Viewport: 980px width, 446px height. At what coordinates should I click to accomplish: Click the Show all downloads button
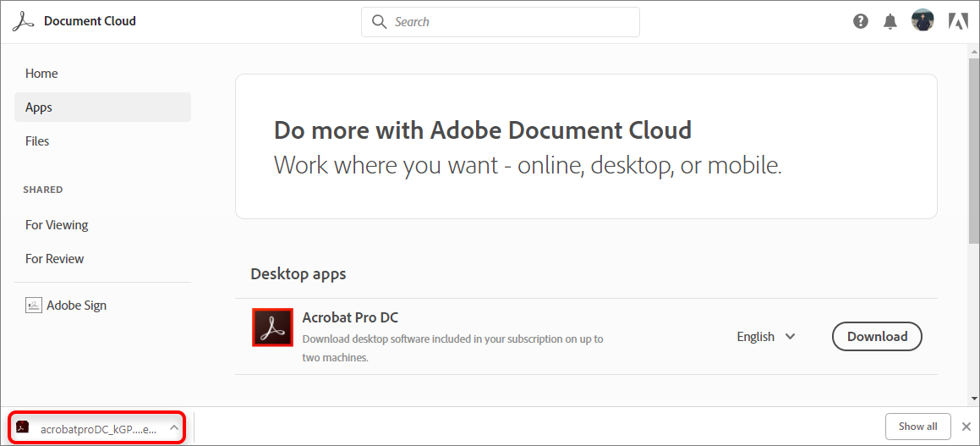tap(917, 427)
